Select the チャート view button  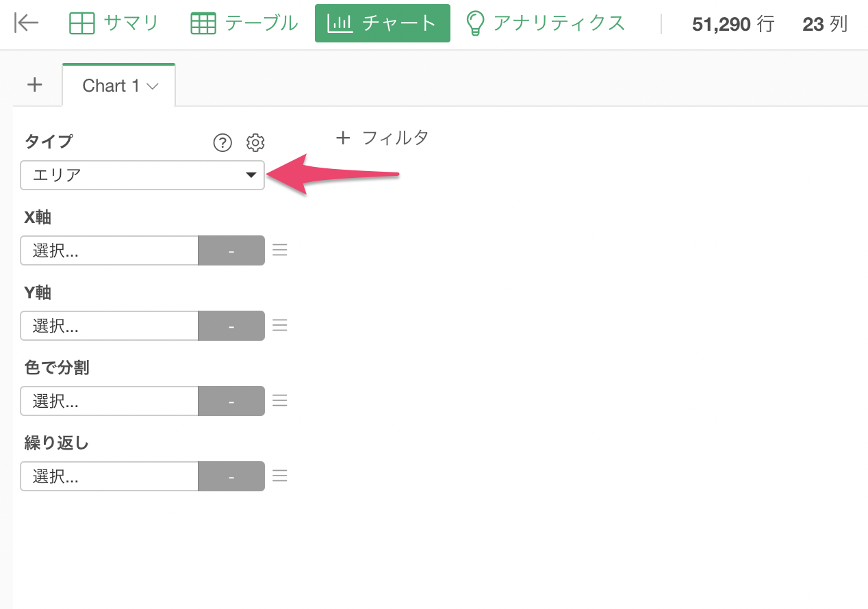[x=383, y=23]
